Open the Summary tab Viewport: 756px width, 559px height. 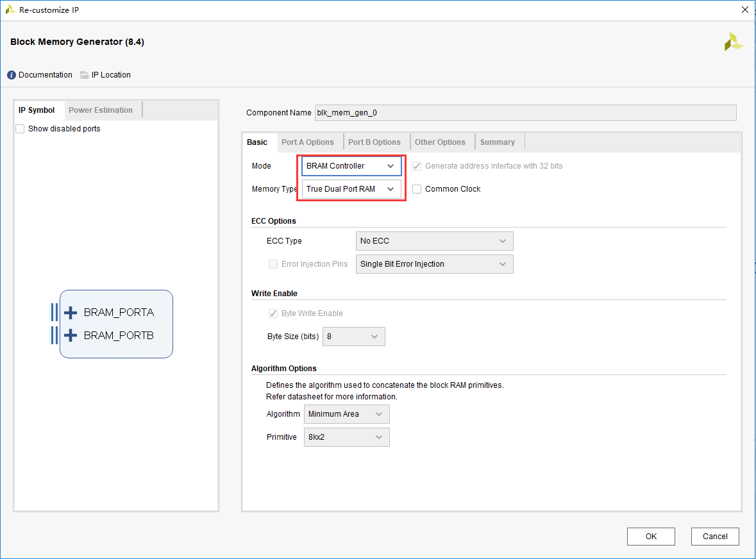(497, 142)
